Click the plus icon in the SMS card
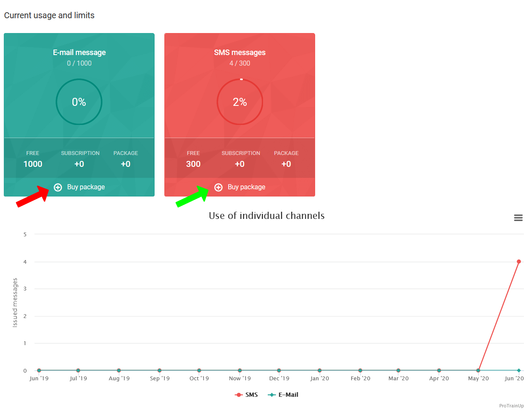Screen dimensions: 532x415 point(219,187)
